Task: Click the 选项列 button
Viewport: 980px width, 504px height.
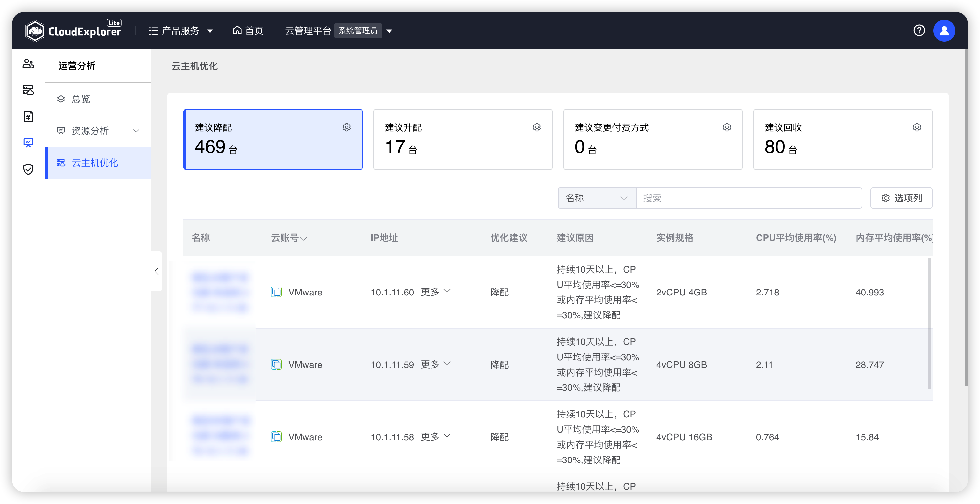Action: [901, 198]
